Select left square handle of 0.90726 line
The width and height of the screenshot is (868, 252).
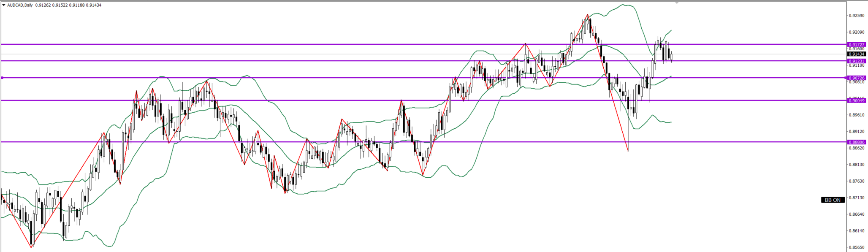[x=2, y=78]
